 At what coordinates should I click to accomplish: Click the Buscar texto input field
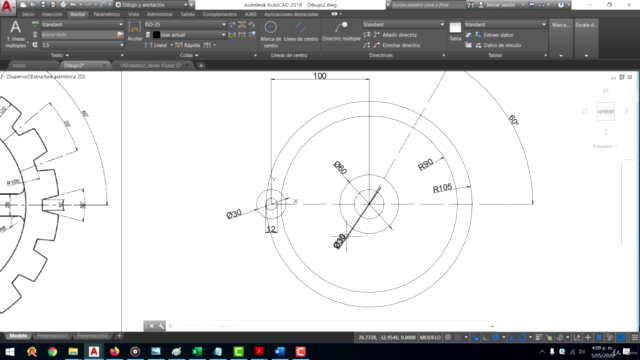tap(79, 35)
